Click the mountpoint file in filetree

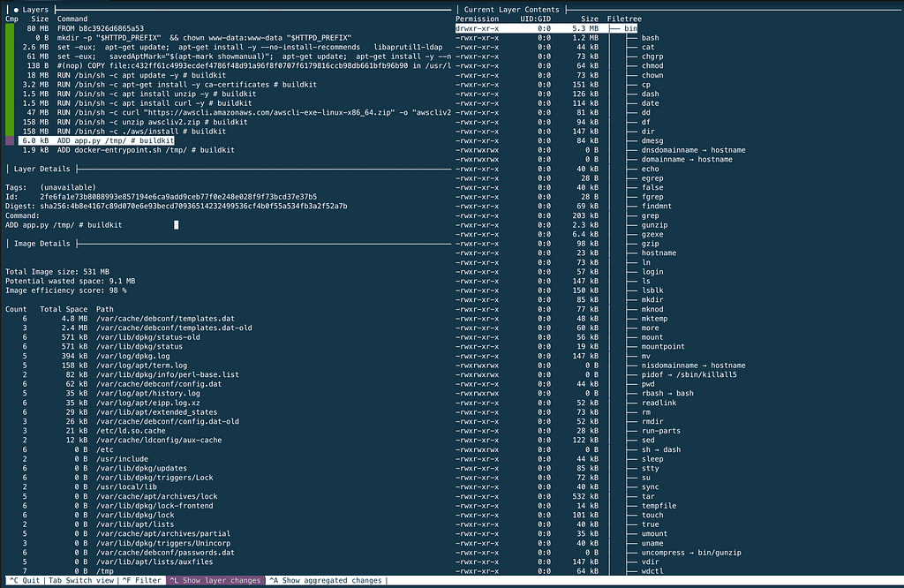[x=662, y=347]
